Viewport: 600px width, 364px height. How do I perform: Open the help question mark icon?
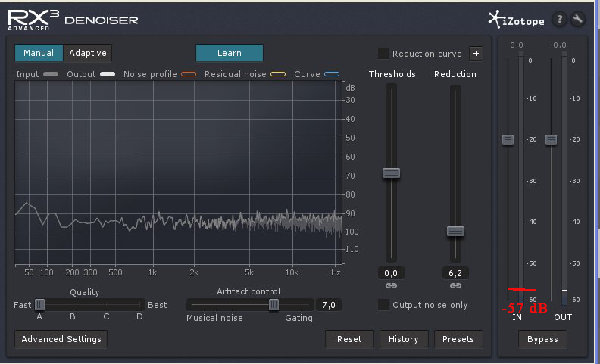click(559, 19)
